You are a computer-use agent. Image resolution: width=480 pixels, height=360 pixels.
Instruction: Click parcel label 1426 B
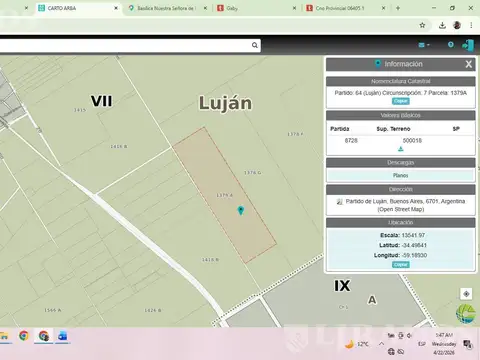(x=152, y=310)
